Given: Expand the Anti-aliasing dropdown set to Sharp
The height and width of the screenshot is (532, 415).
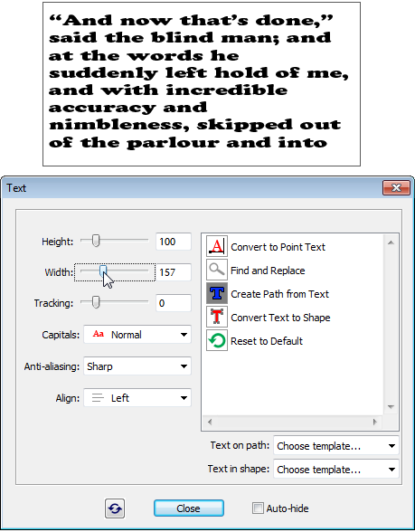Looking at the screenshot, I should 137,366.
